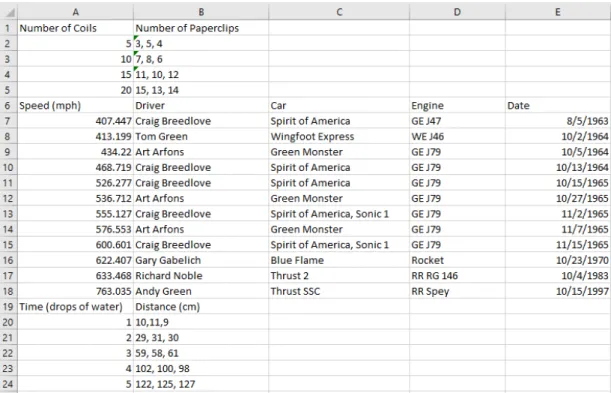
Task: Click the 'Number of Paperclips' cell
Action: click(x=201, y=28)
